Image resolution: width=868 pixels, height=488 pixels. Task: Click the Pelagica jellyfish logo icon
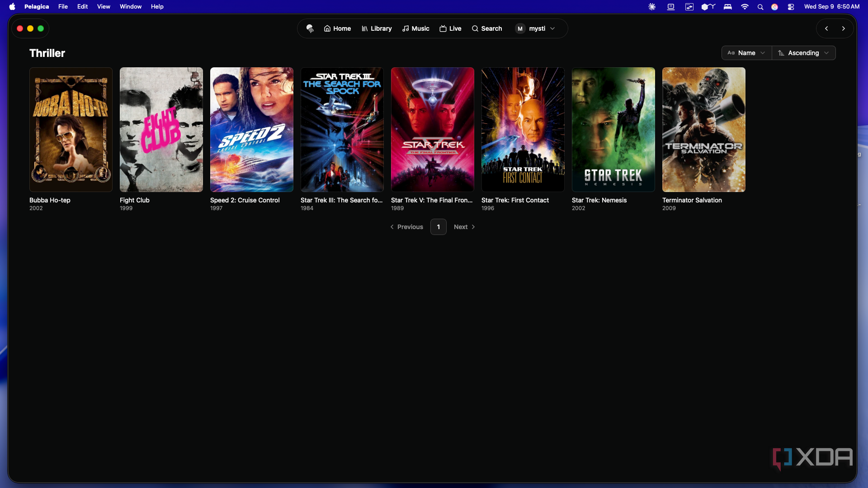(x=310, y=28)
